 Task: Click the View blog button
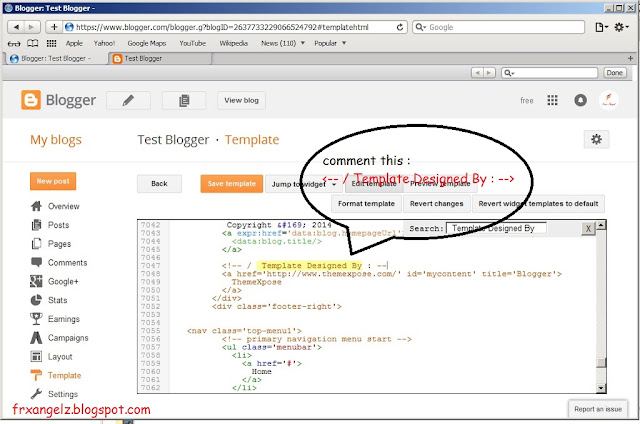[x=241, y=100]
